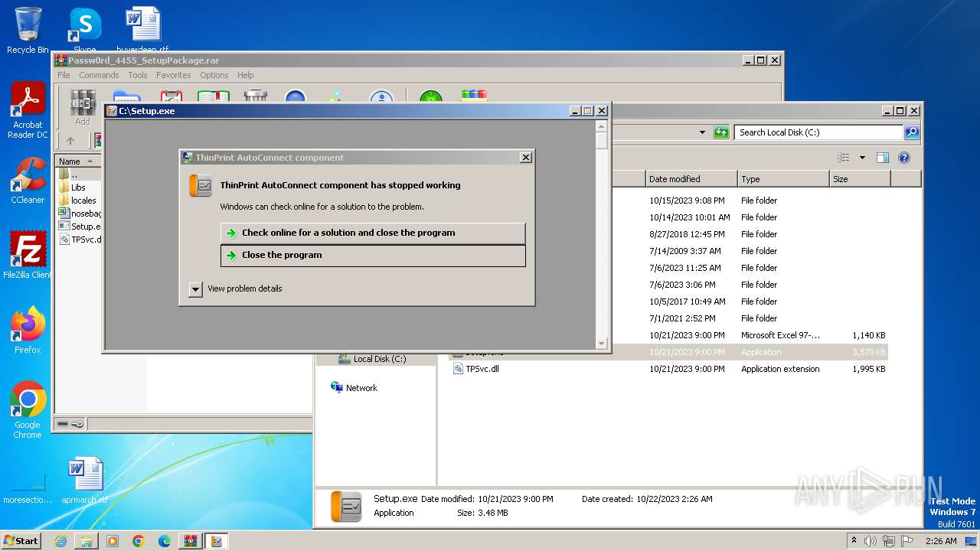Select the FileZilla Client desktop icon

pyautogui.click(x=28, y=255)
